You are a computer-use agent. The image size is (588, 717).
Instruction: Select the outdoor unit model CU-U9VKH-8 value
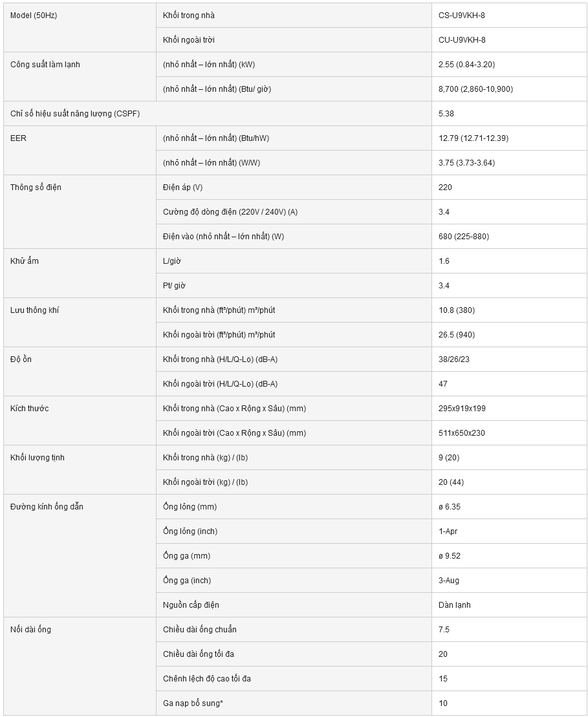tap(462, 40)
